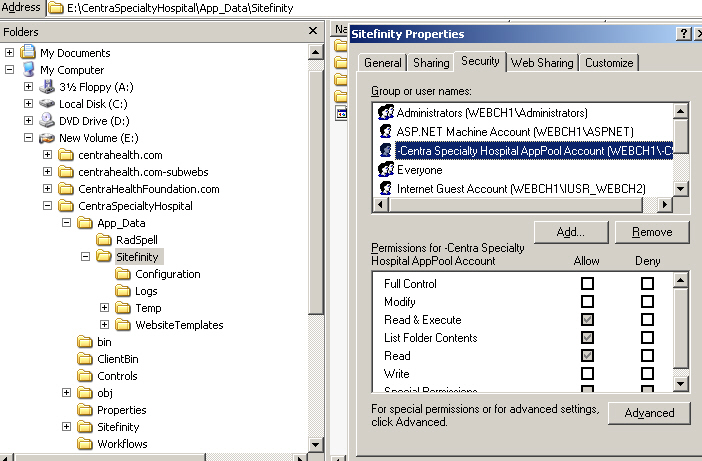
Task: Expand the Local Disk (C:) node
Action: 28,103
